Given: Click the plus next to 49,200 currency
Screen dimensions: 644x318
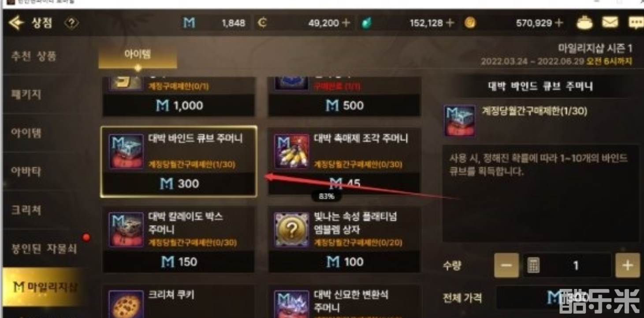Looking at the screenshot, I should pyautogui.click(x=346, y=23).
